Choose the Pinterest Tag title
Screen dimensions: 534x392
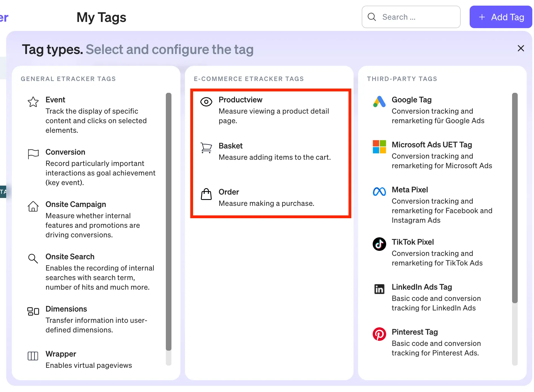(x=415, y=332)
